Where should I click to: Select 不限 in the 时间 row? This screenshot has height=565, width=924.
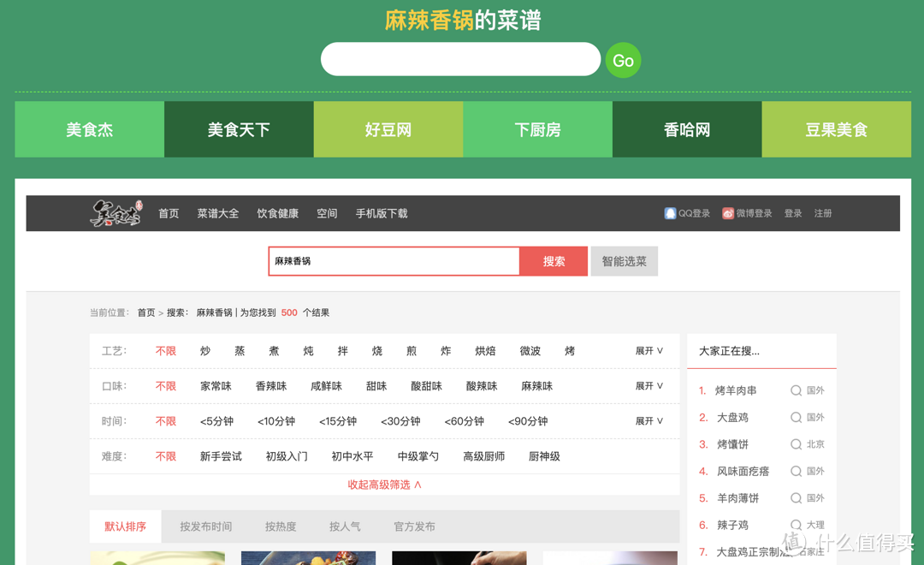166,421
